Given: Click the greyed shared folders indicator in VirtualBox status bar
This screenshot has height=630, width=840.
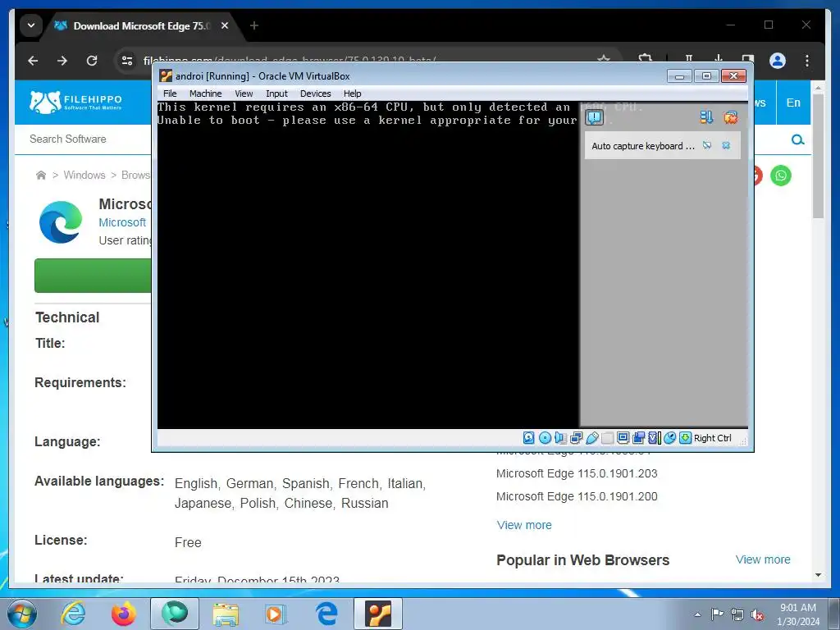Looking at the screenshot, I should 607,438.
